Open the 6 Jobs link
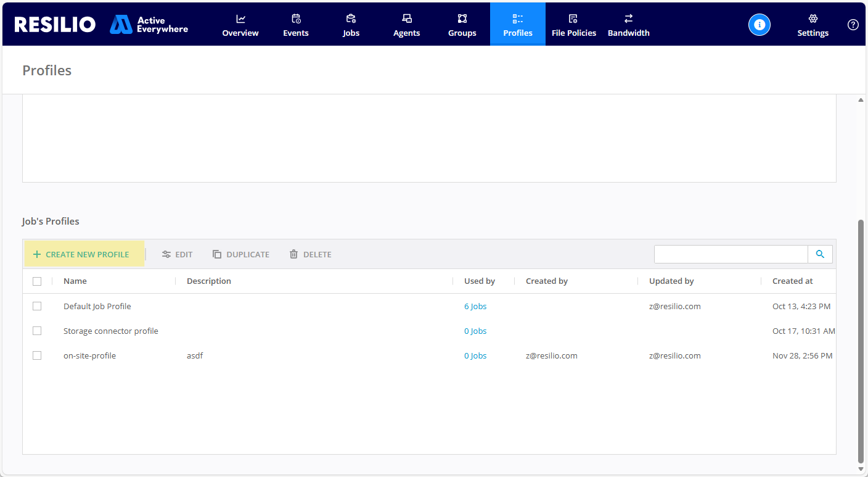Screen dimensions: 868x477 tap(475, 306)
